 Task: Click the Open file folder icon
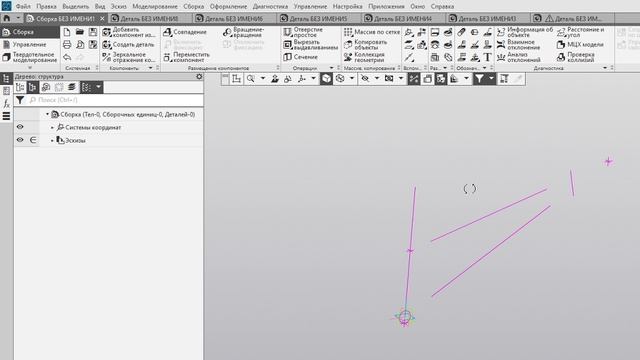coord(80,32)
